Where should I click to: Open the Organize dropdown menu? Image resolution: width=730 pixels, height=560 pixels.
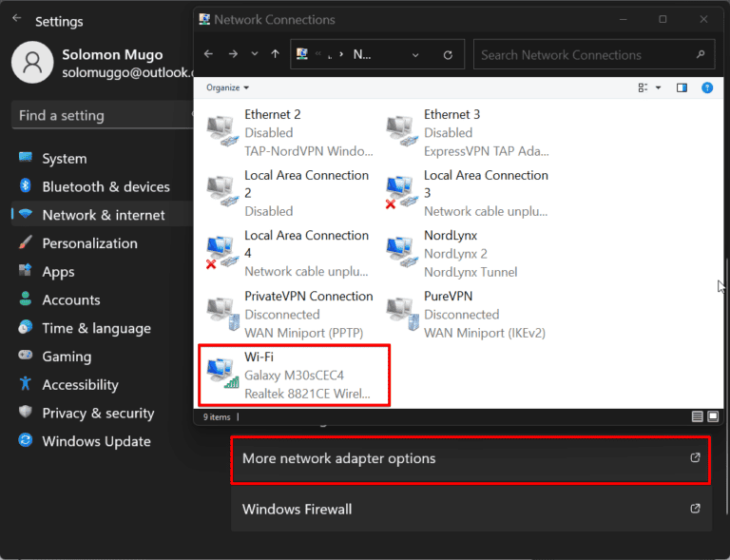click(228, 87)
